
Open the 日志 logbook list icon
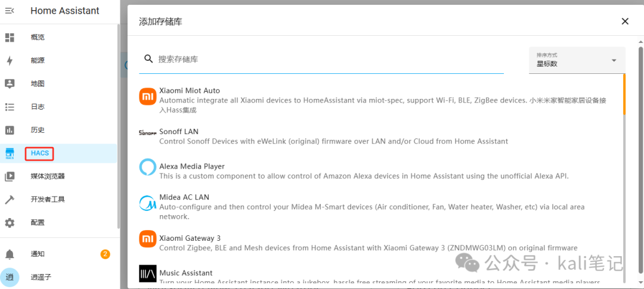pyautogui.click(x=10, y=107)
